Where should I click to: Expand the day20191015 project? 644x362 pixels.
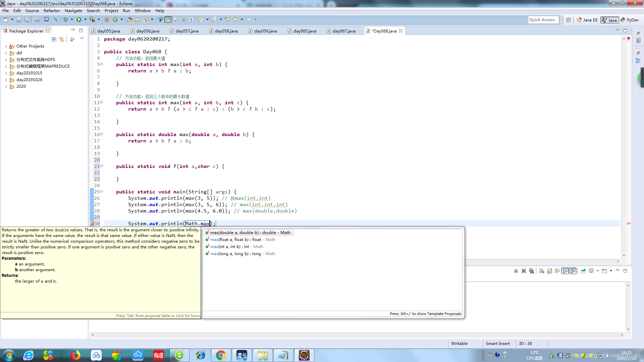[x=6, y=73]
